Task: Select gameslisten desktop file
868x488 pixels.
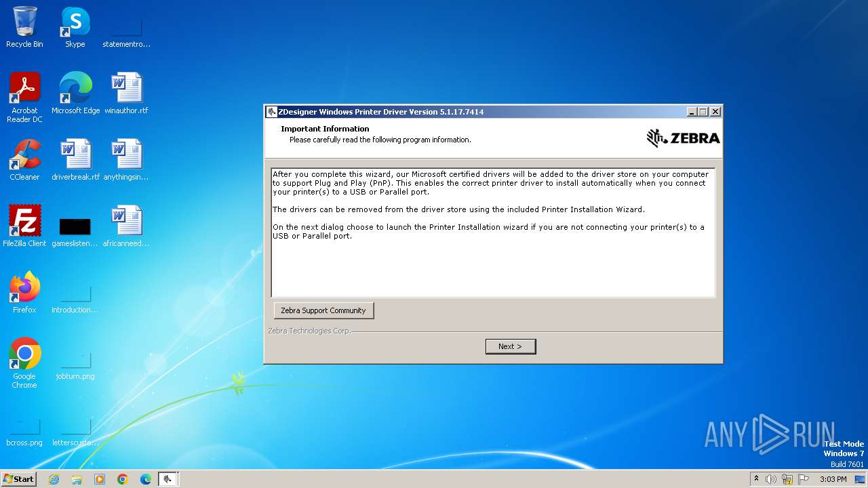Action: tap(75, 230)
